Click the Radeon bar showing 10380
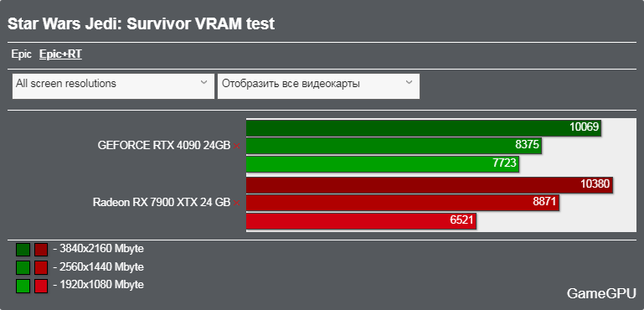 coord(430,184)
